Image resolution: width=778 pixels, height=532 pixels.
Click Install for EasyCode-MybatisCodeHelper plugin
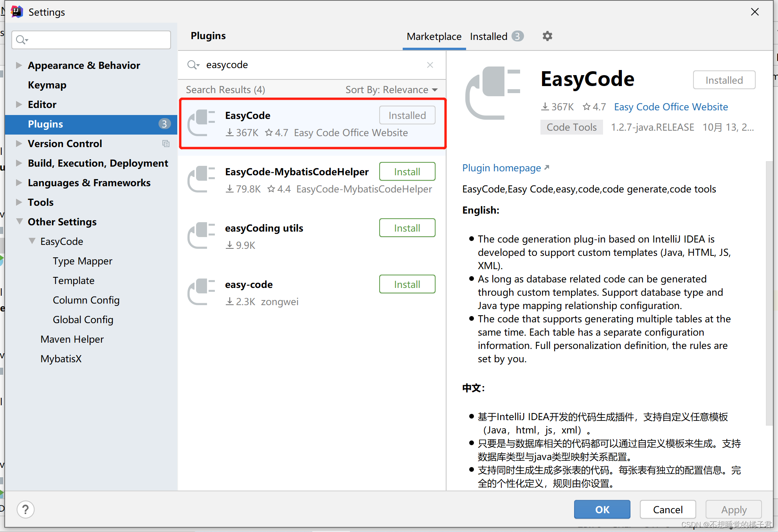[408, 172]
